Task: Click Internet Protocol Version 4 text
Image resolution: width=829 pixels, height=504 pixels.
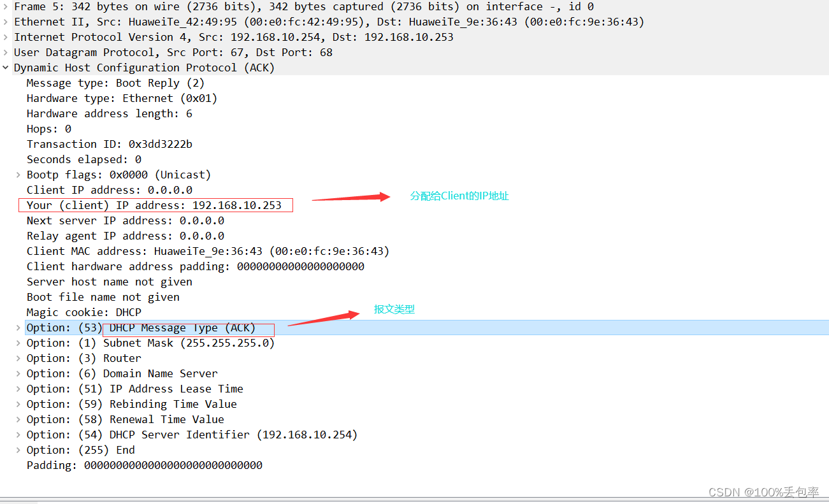Action: pyautogui.click(x=234, y=38)
